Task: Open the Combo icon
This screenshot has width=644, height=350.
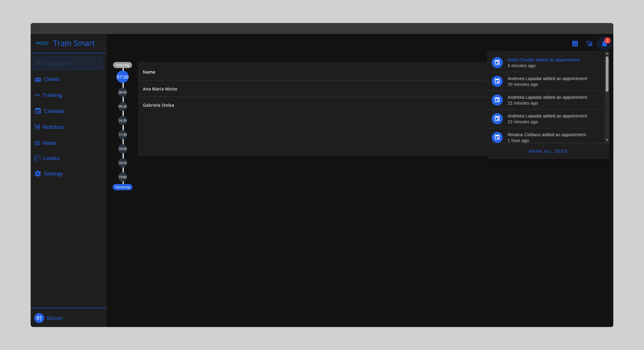Action: 37,158
